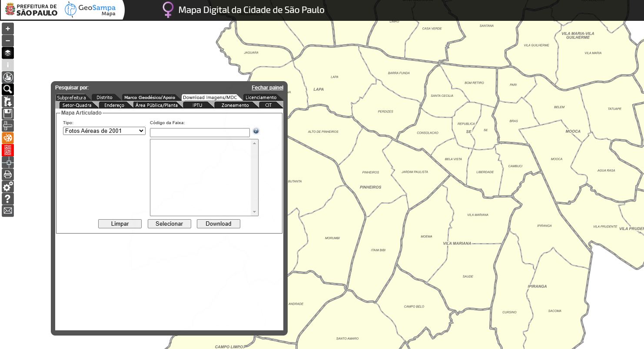Switch to the Subprefeitura tab
The width and height of the screenshot is (644, 349).
[71, 98]
